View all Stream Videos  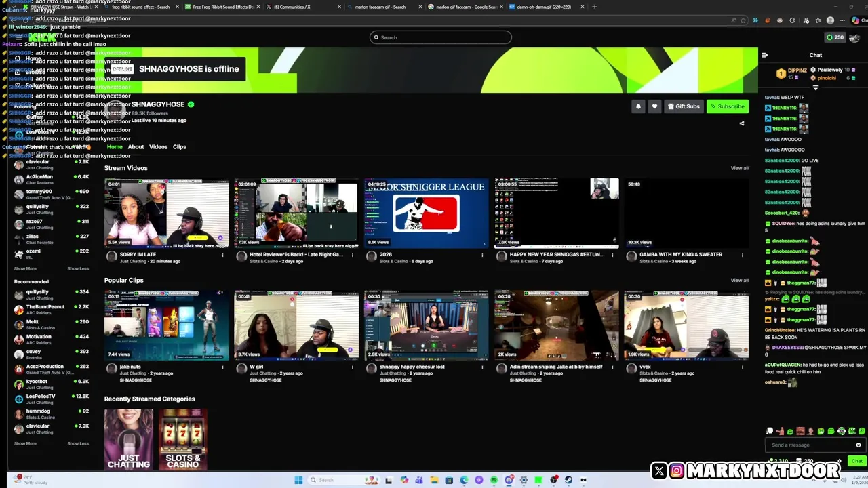[739, 168]
